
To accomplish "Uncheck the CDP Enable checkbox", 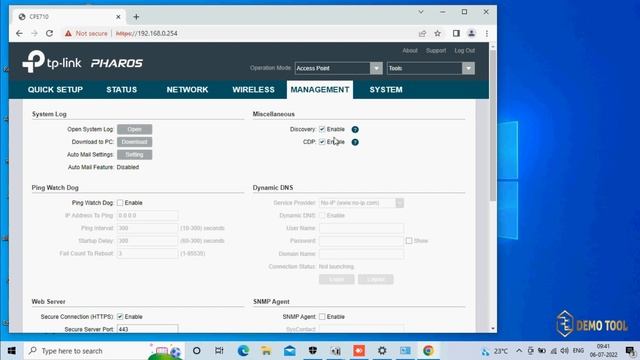I will (x=322, y=142).
